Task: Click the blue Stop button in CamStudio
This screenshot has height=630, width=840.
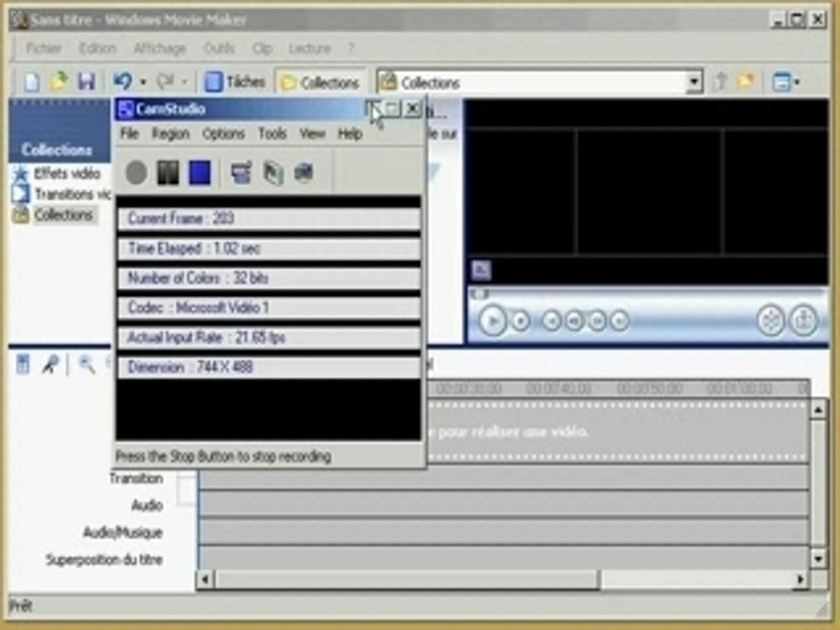Action: click(199, 172)
